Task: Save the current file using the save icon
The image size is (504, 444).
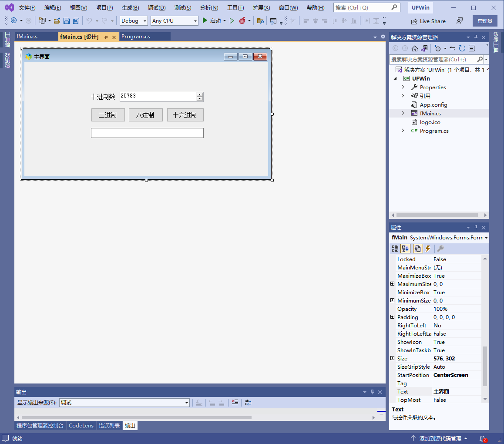Action: coord(67,21)
